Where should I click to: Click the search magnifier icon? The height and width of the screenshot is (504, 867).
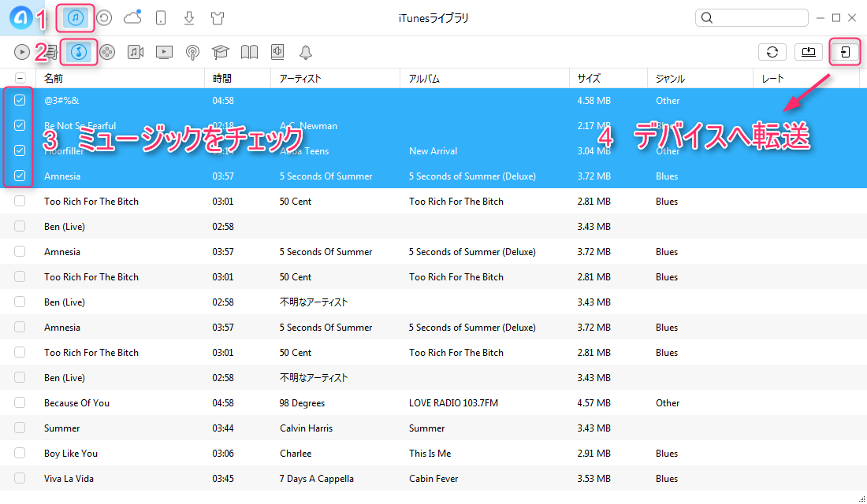(707, 17)
